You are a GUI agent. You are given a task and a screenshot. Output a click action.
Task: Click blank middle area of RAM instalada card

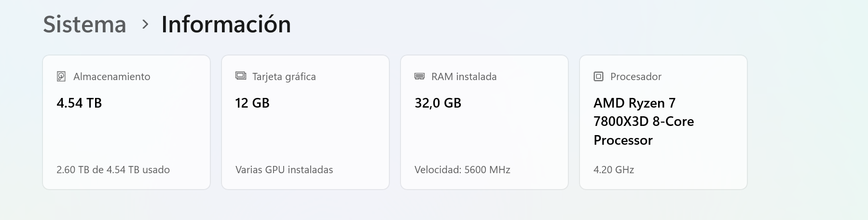click(484, 137)
